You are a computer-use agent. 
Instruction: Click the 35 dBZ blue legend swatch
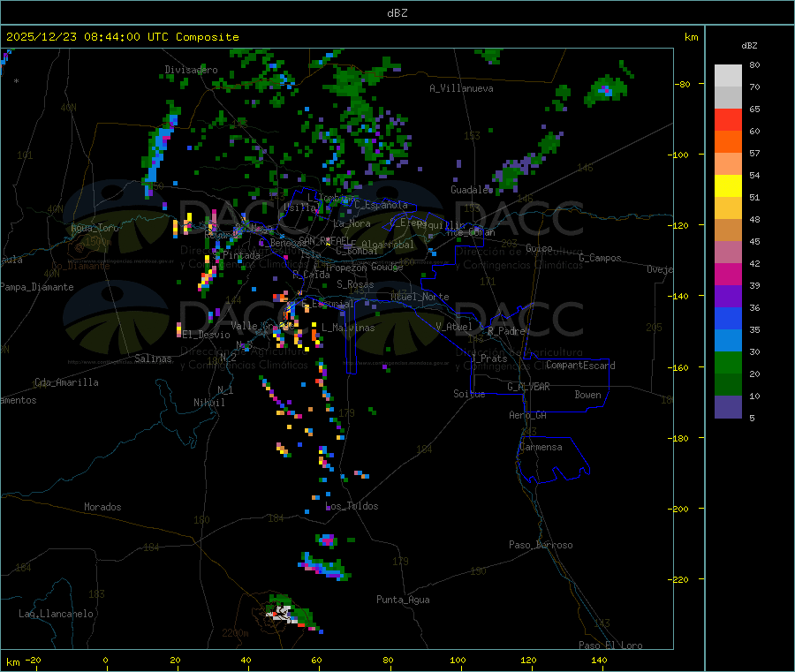[728, 341]
